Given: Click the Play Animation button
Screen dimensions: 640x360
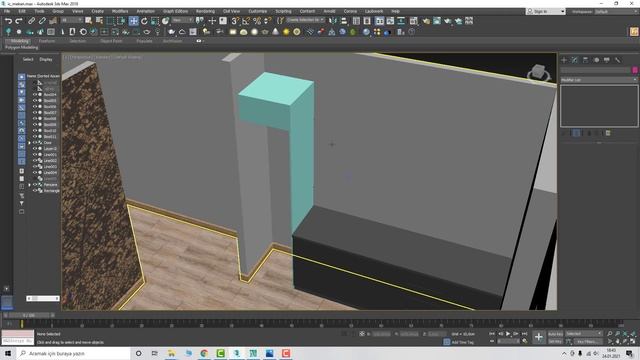Looking at the screenshot, I should (x=508, y=334).
